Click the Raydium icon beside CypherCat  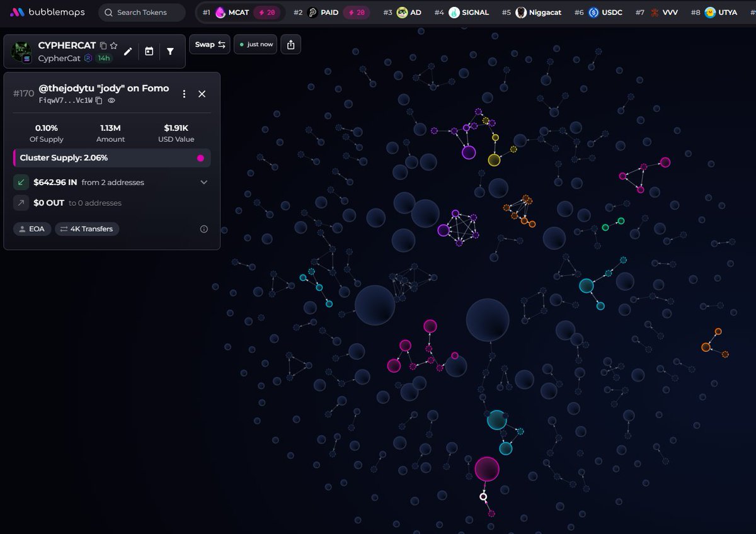pyautogui.click(x=88, y=59)
